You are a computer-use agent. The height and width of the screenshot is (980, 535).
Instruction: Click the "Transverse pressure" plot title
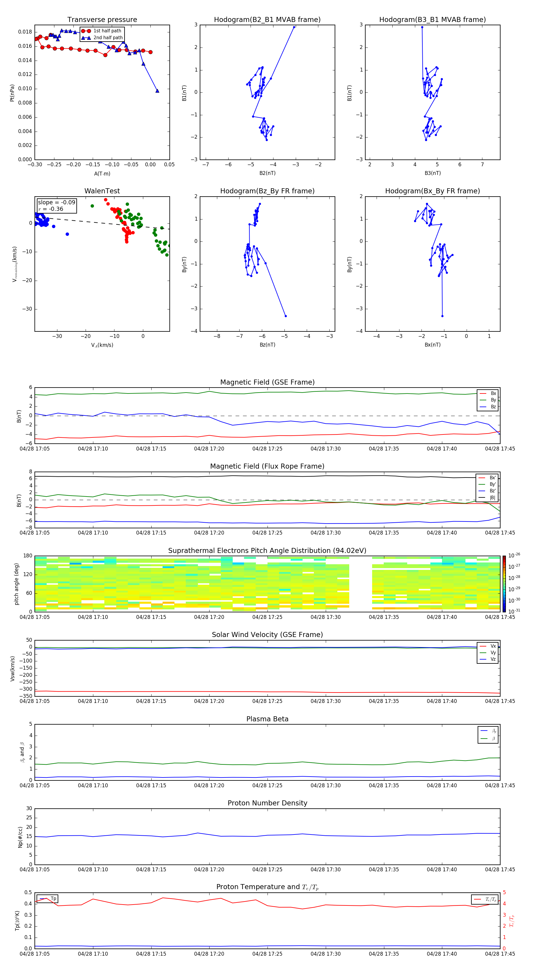pyautogui.click(x=102, y=20)
